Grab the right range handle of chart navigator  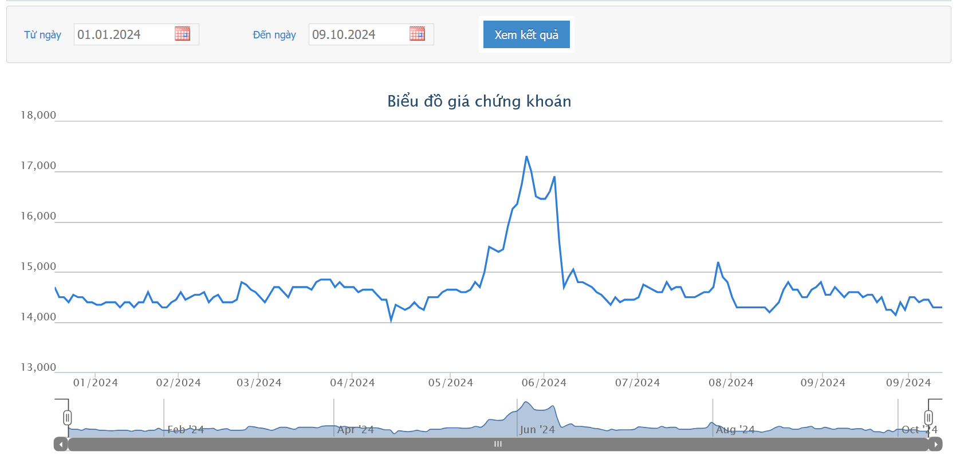click(x=928, y=418)
